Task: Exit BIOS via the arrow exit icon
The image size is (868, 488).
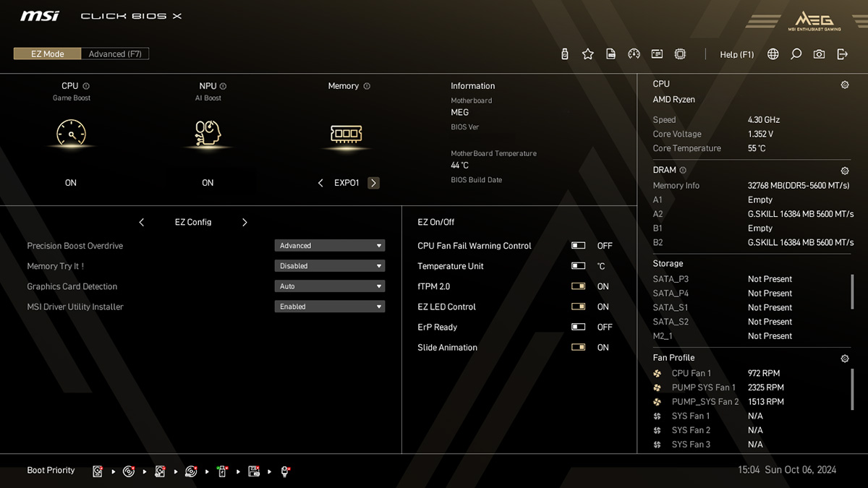Action: [842, 53]
